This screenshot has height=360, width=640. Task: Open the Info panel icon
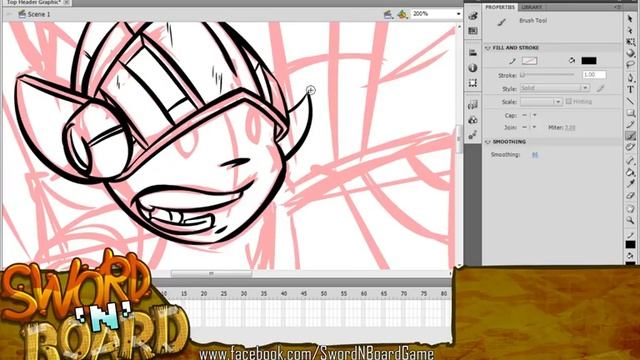(x=473, y=68)
